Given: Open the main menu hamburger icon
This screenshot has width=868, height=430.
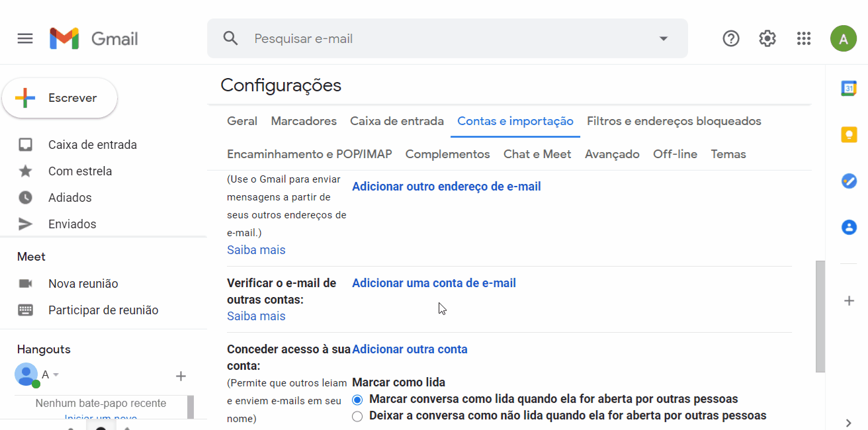Looking at the screenshot, I should point(25,38).
